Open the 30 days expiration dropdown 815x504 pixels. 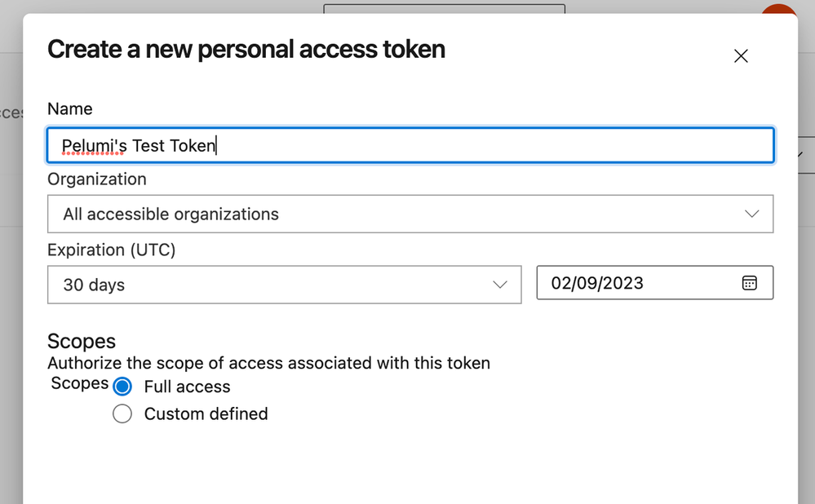[x=285, y=285]
